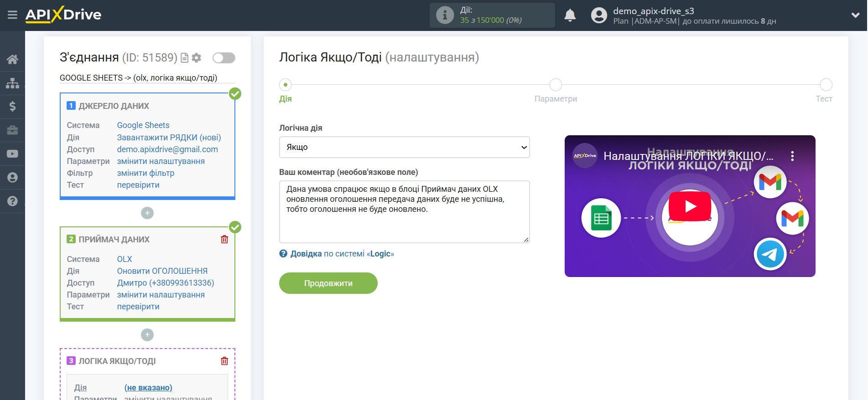
Task: Open the Довідка по системі Logic link
Action: (x=342, y=254)
